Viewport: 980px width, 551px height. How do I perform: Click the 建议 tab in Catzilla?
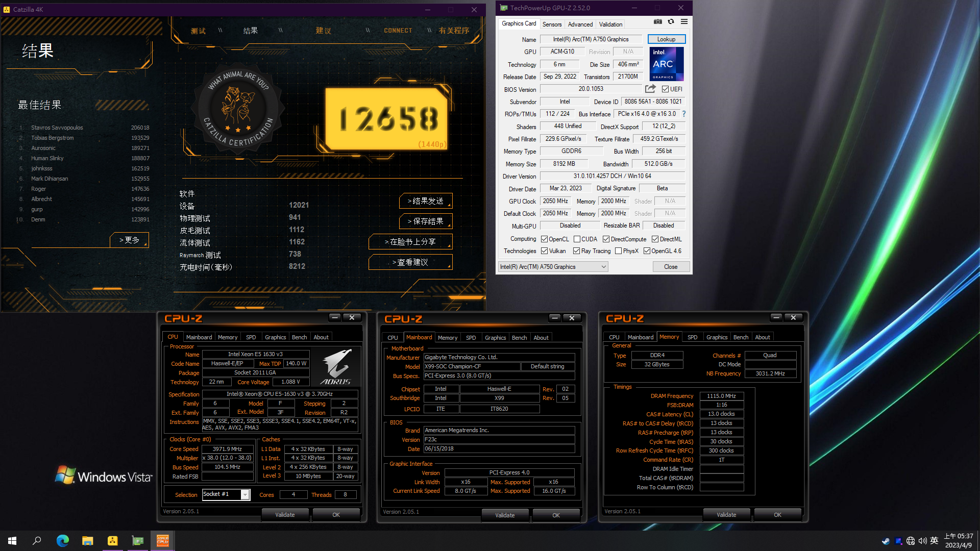pos(323,31)
